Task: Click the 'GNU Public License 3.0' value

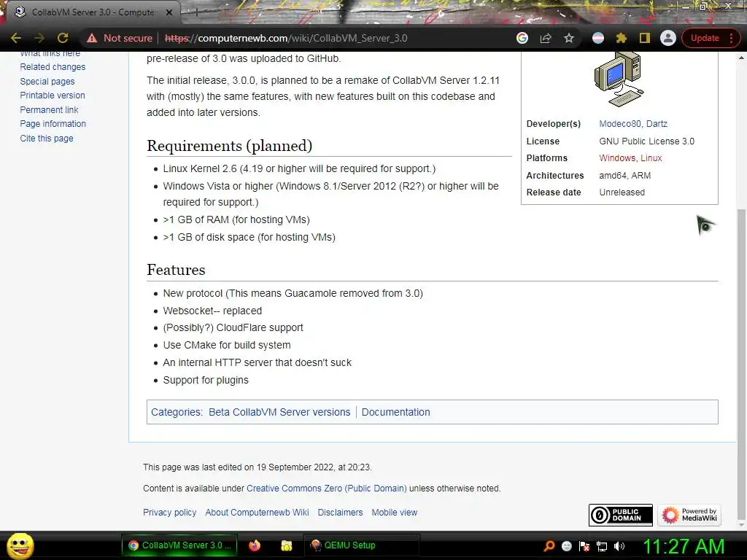Action: tap(646, 141)
